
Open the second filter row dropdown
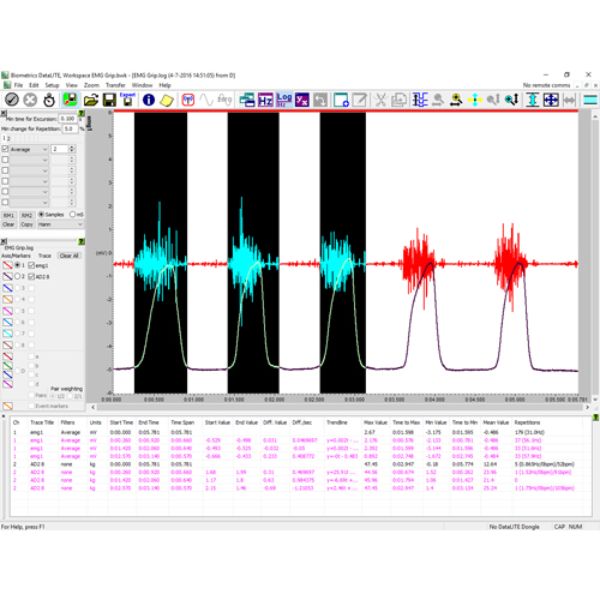click(x=29, y=160)
